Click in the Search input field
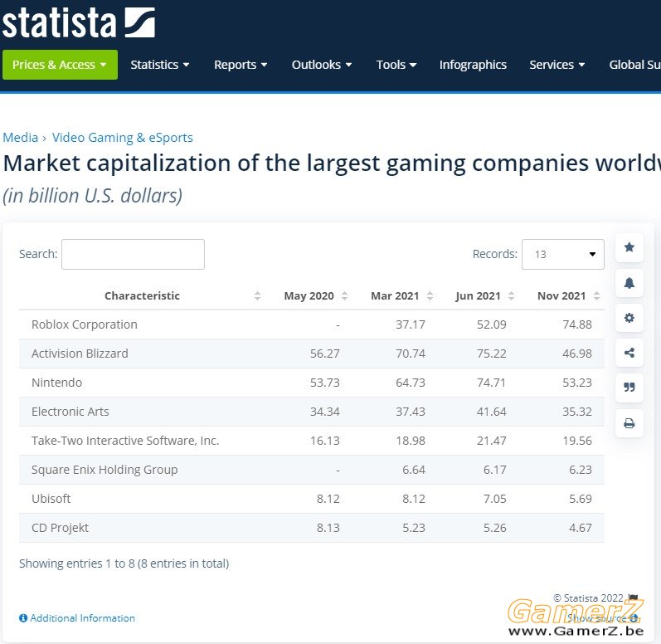This screenshot has height=644, width=661. click(x=133, y=254)
